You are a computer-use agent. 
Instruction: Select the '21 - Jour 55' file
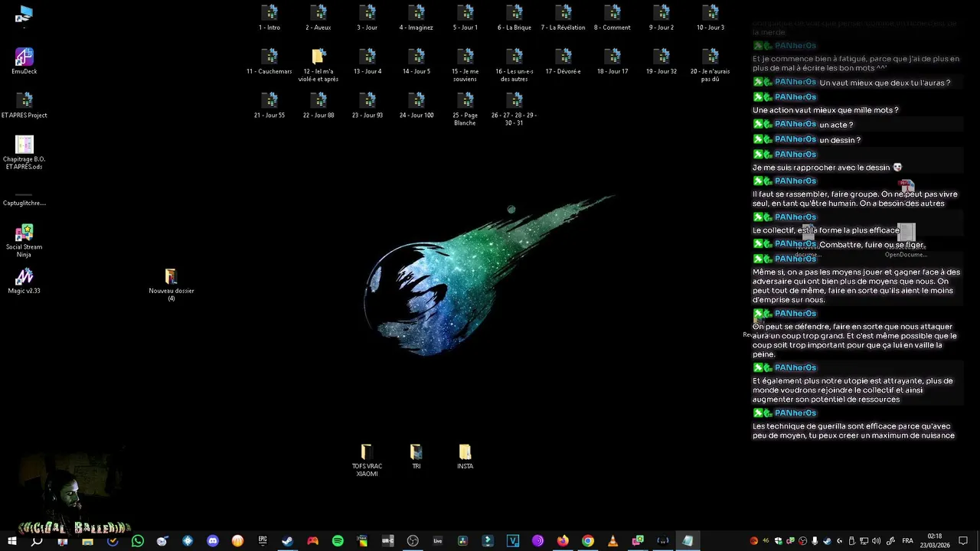coord(269,106)
